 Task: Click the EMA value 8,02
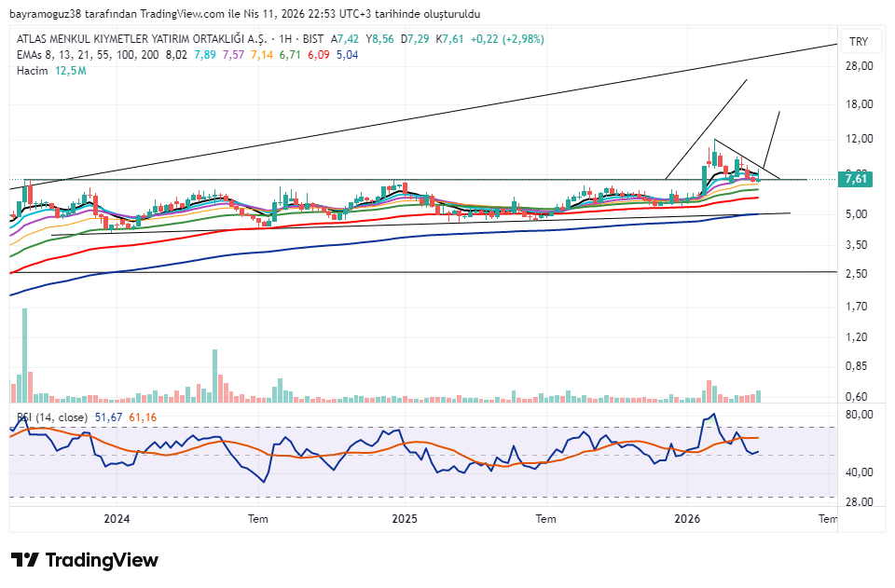coord(176,55)
